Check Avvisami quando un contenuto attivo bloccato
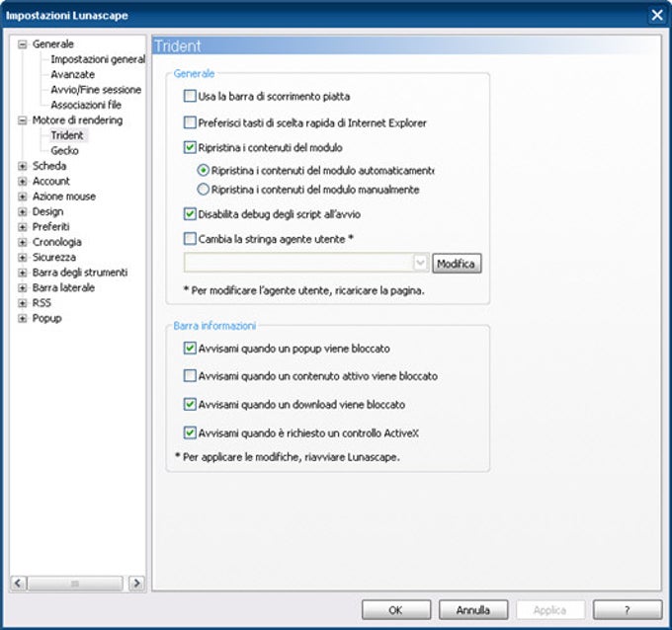 (190, 375)
